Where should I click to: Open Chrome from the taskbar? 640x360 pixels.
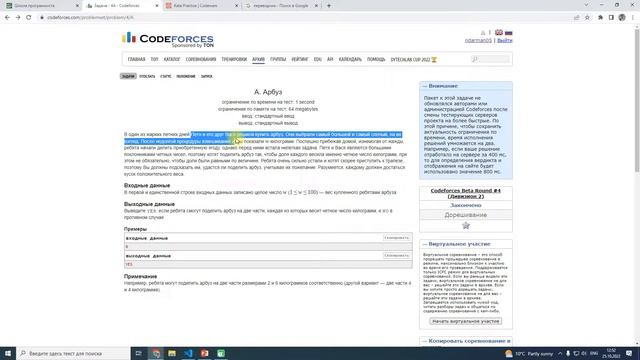point(156,353)
